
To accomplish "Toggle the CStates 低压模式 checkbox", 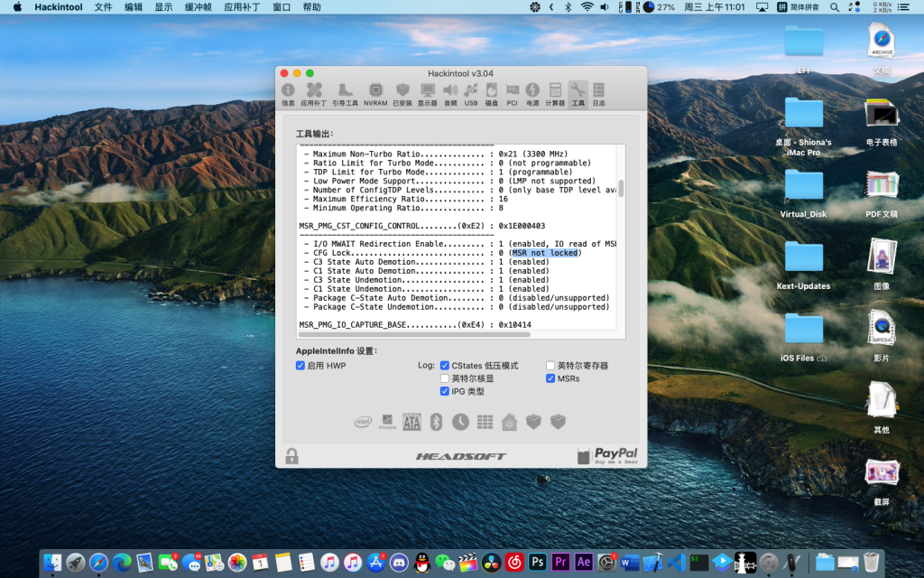I will tap(444, 366).
